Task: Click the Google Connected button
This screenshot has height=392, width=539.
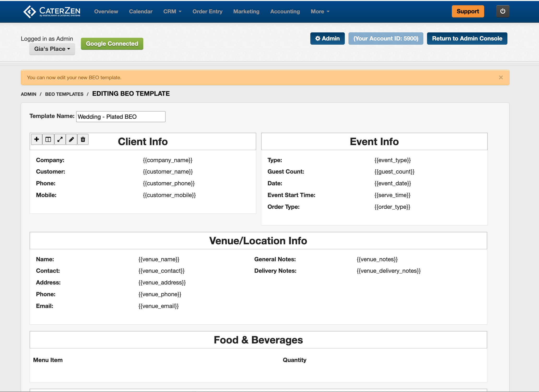Action: click(112, 44)
